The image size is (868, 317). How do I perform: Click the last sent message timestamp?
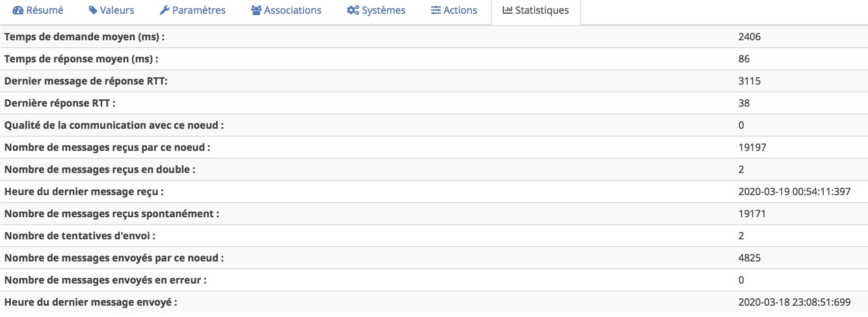pos(794,302)
